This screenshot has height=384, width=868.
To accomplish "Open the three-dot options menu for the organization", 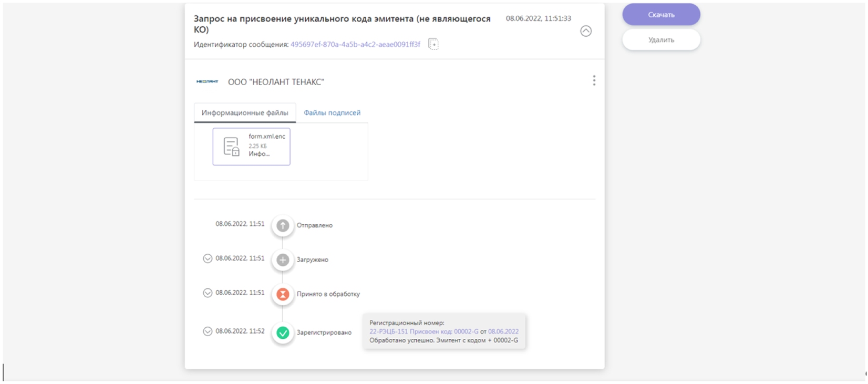I will tap(594, 80).
